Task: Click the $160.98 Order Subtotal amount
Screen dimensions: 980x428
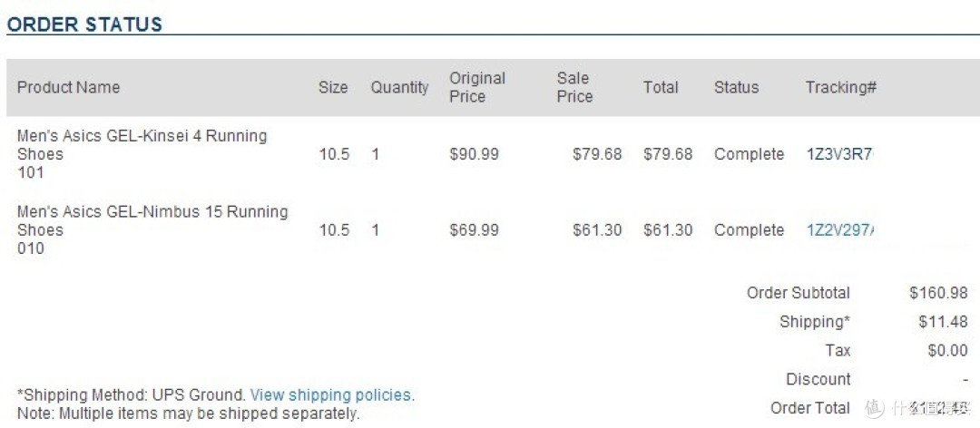Action: [x=939, y=293]
